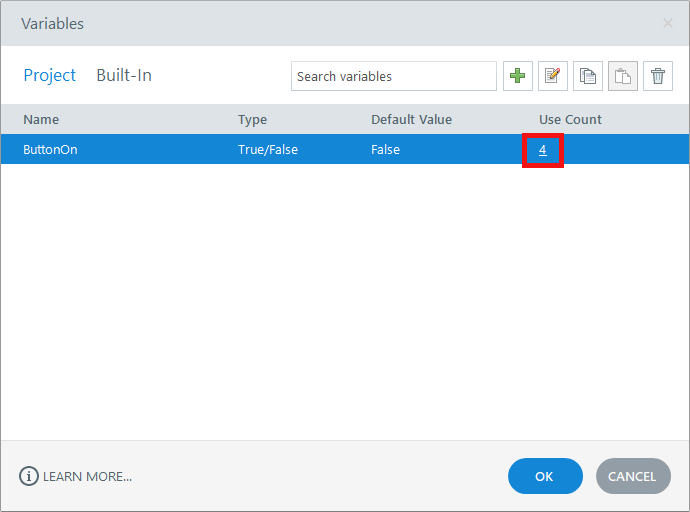Image resolution: width=690 pixels, height=512 pixels.
Task: Sort by the Use Count column header
Action: tap(570, 119)
